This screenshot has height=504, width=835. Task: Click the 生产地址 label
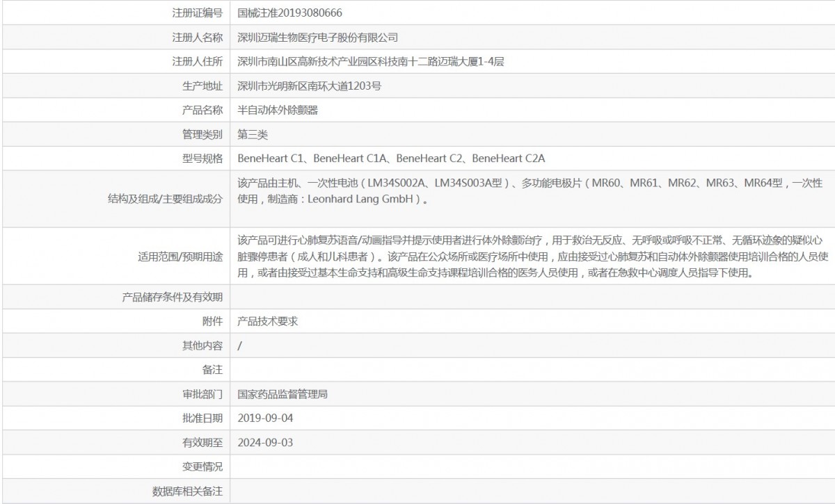(202, 86)
